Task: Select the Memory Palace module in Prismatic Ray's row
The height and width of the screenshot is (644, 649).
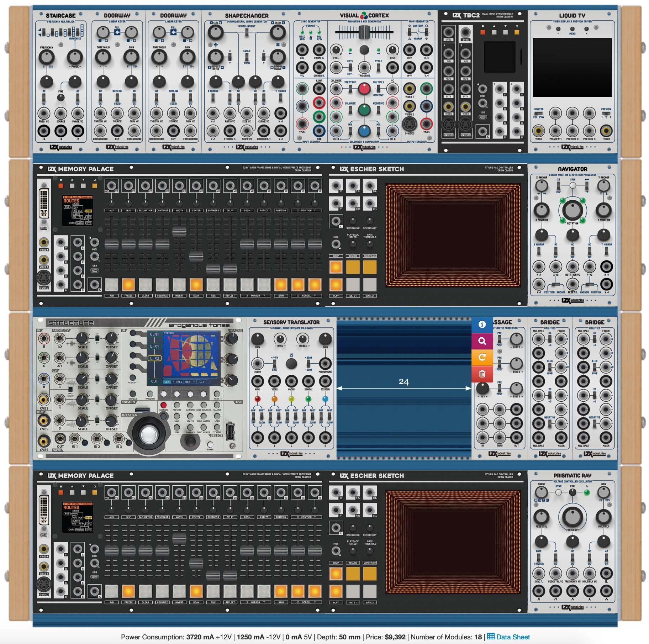Action: [x=179, y=542]
